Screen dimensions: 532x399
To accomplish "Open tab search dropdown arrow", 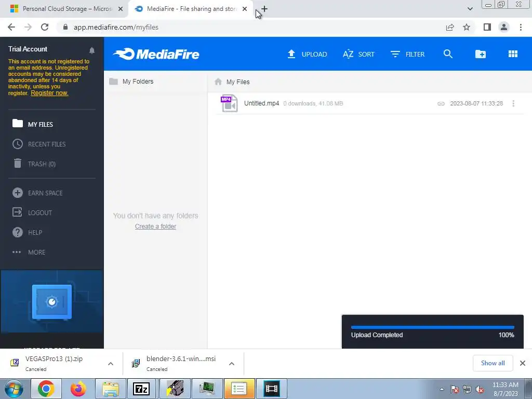I will [470, 9].
